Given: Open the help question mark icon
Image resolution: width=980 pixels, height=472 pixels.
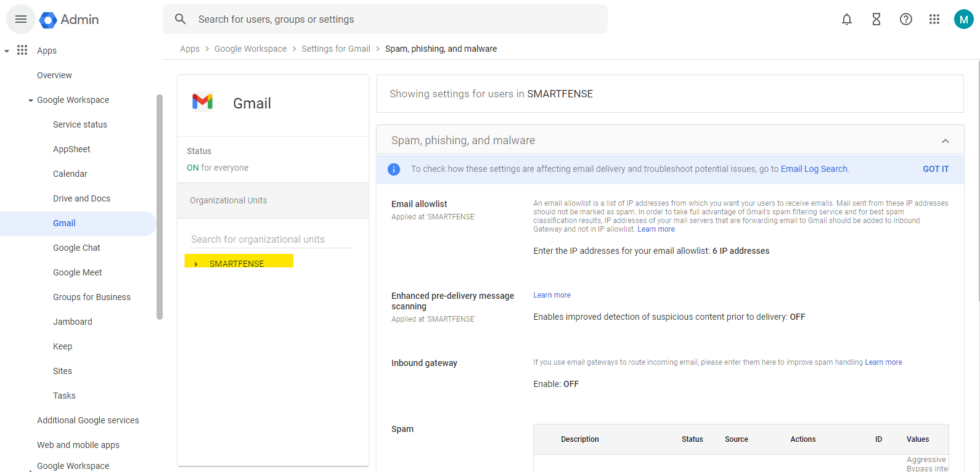Looking at the screenshot, I should pos(906,19).
